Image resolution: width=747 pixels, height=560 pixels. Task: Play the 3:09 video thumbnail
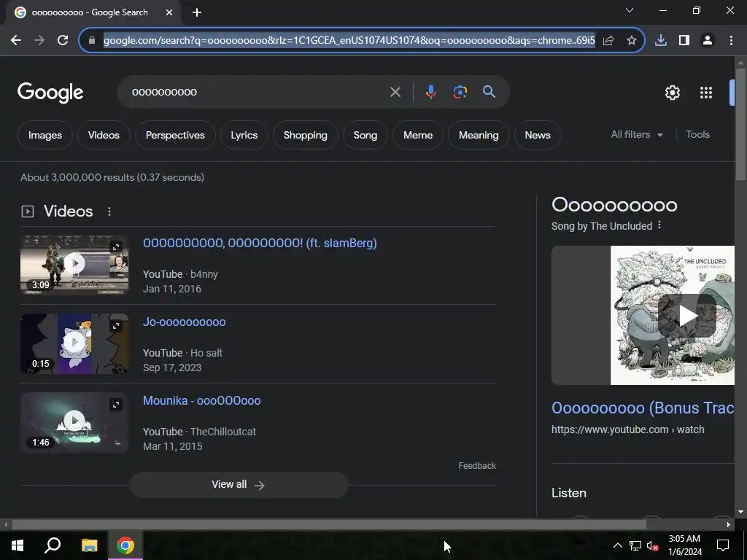(x=74, y=264)
